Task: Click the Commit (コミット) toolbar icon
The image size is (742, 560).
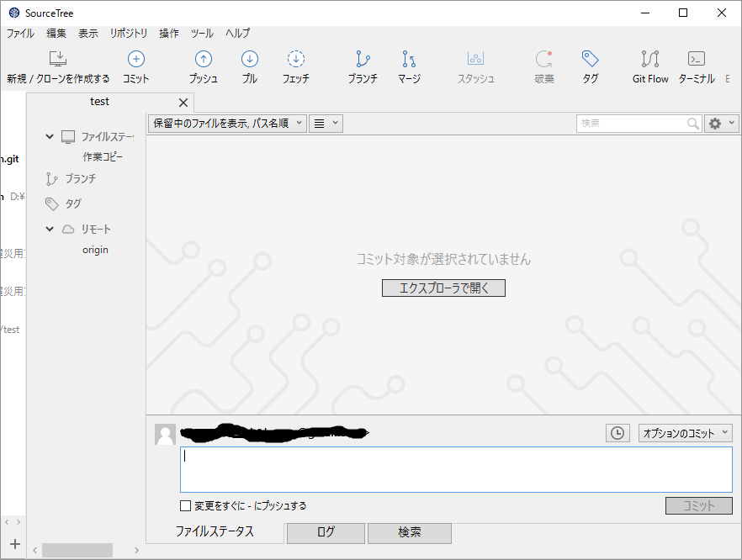Action: click(136, 59)
